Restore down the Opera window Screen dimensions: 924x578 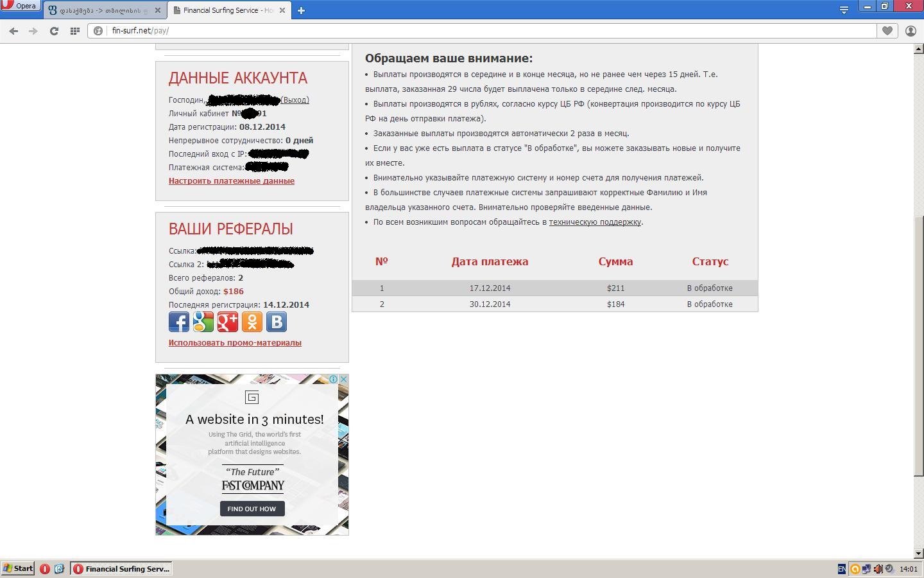[x=884, y=6]
